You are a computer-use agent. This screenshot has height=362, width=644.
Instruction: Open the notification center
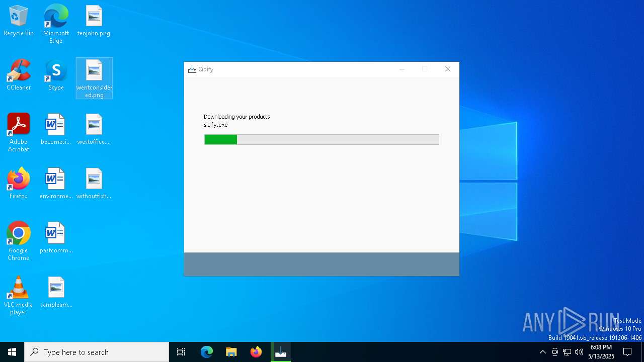tap(627, 352)
